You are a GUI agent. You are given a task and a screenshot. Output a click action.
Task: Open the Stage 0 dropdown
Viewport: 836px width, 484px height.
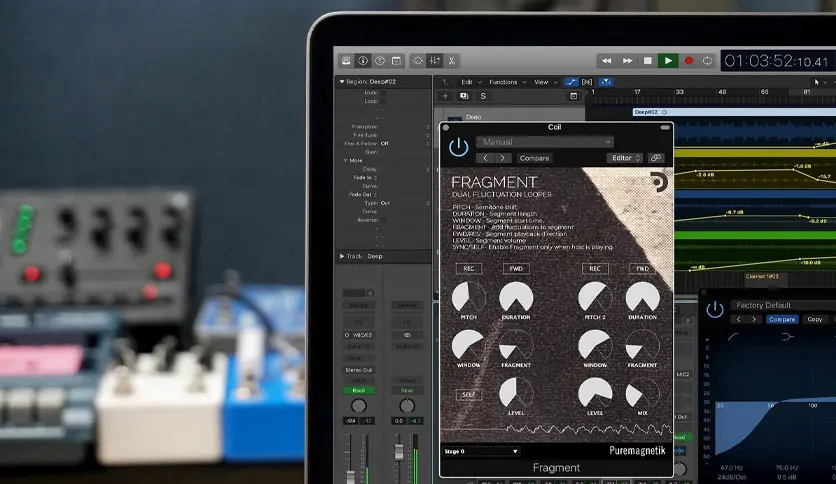click(481, 451)
